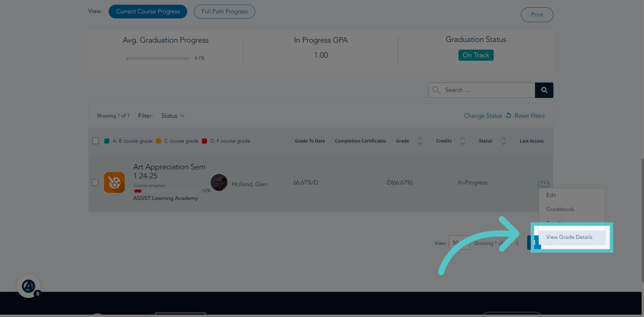Click Glen Holland's instructor avatar
Image resolution: width=644 pixels, height=317 pixels.
coord(219,182)
